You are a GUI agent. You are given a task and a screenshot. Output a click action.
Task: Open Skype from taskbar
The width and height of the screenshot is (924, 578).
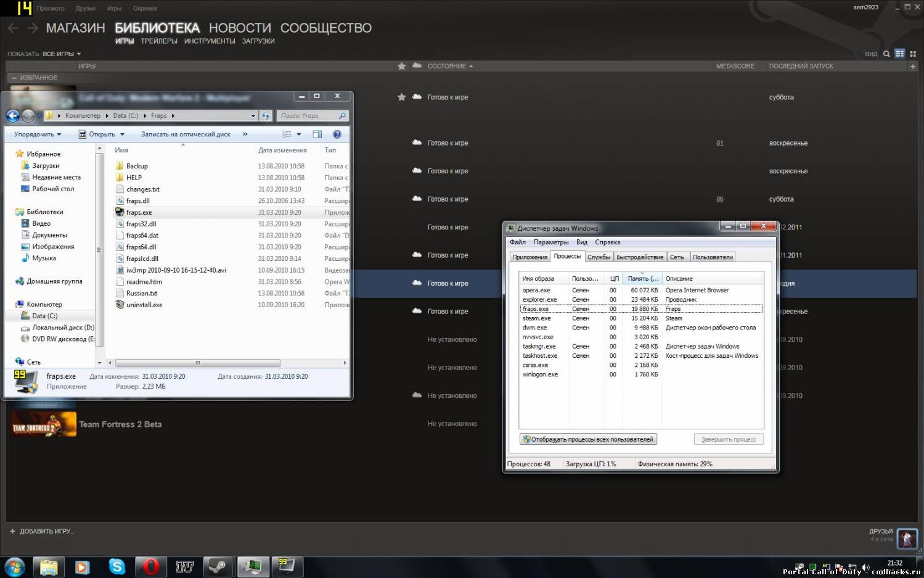pyautogui.click(x=117, y=566)
